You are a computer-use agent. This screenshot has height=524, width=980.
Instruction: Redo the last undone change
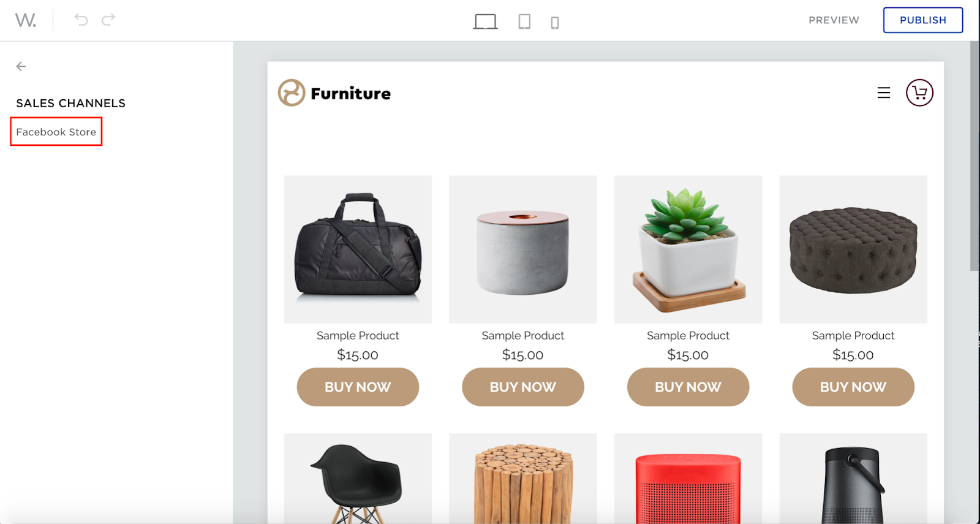pos(108,20)
